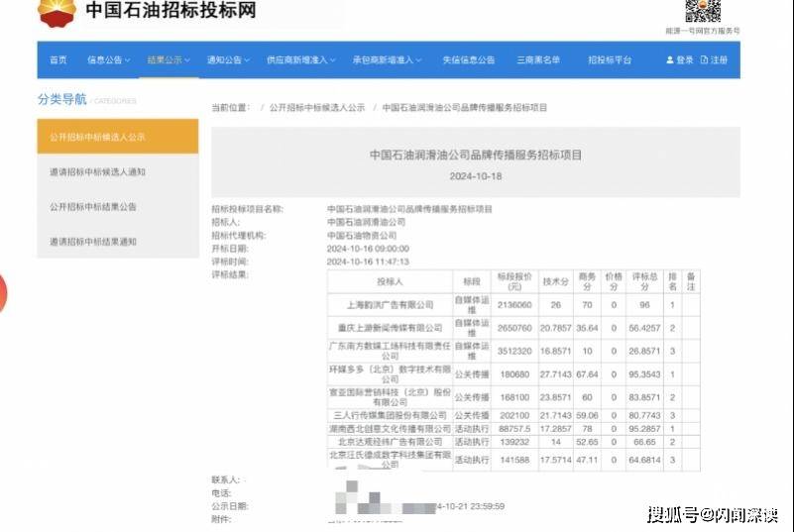This screenshot has height=532, width=794.
Task: Click the 技术分 column header
Action: tap(555, 281)
